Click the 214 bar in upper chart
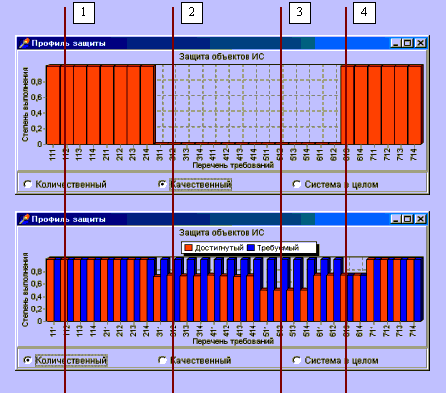 (x=147, y=105)
